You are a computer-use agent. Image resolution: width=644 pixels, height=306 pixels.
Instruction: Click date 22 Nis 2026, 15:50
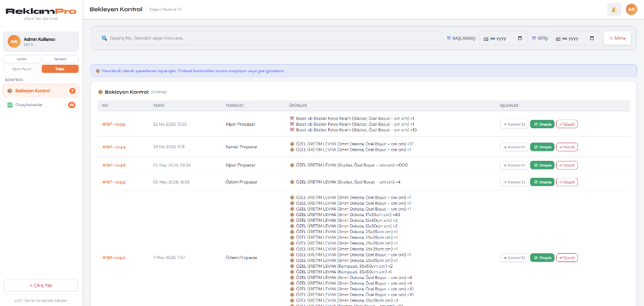pos(170,124)
